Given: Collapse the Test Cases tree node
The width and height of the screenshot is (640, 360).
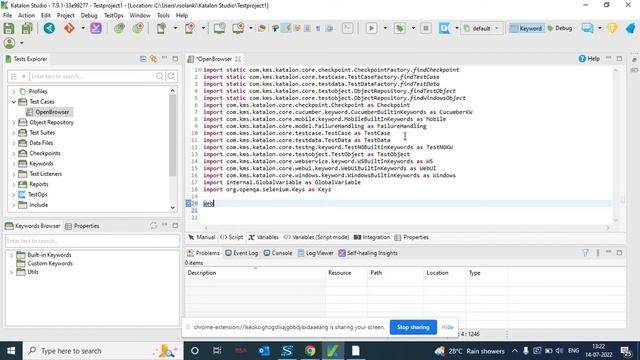Looking at the screenshot, I should (14, 102).
